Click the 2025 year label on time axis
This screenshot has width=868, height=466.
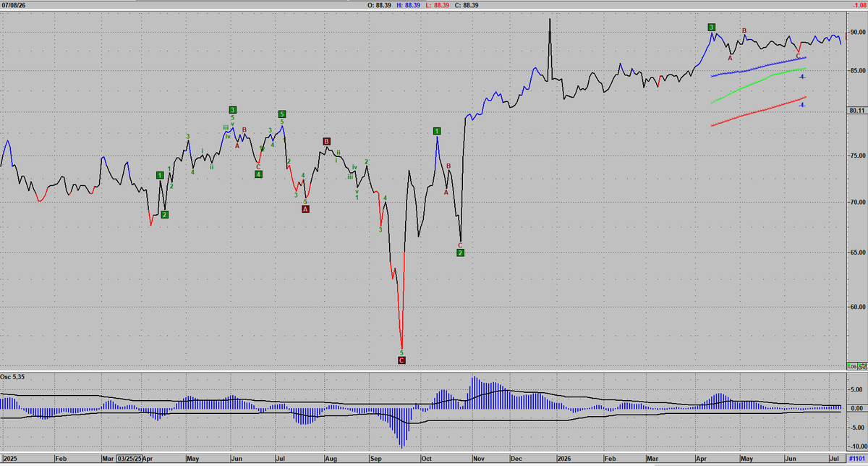click(x=9, y=459)
